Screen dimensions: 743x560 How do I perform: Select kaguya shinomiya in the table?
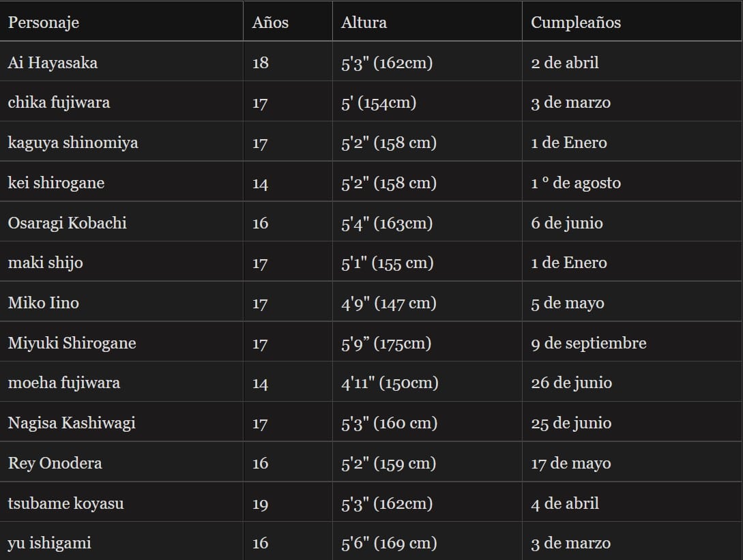[73, 143]
